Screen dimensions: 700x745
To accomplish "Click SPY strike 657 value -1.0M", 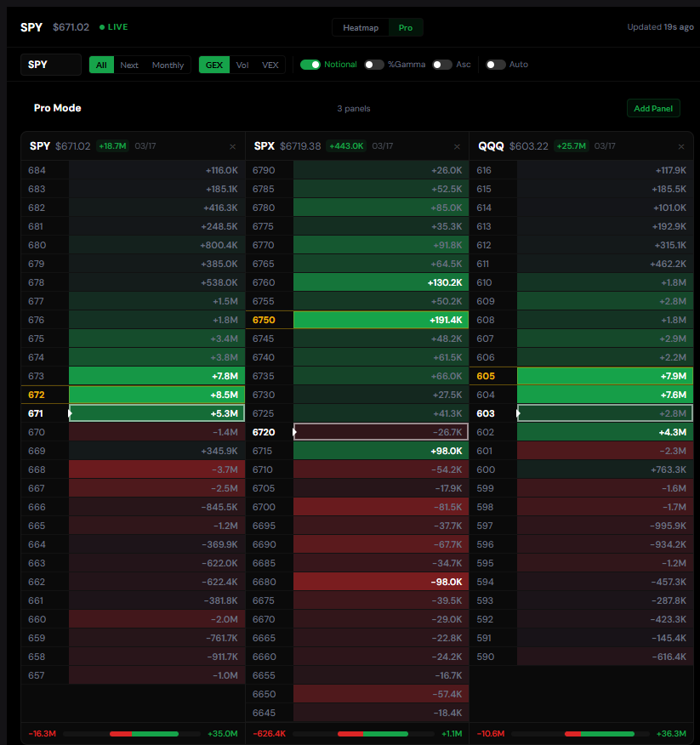I will (225, 675).
